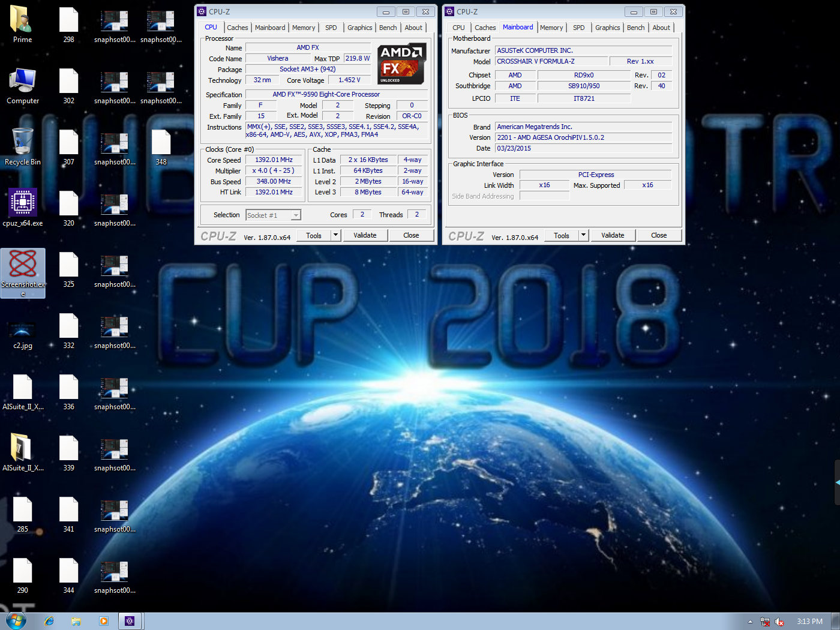Click Tools button in left CPU-Z
The width and height of the screenshot is (840, 630).
pyautogui.click(x=314, y=235)
